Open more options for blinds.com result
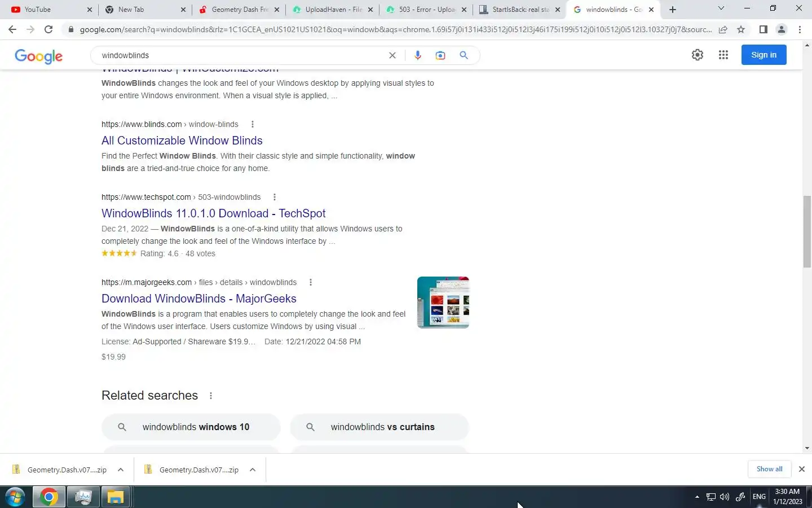The height and width of the screenshot is (508, 812). click(x=252, y=124)
